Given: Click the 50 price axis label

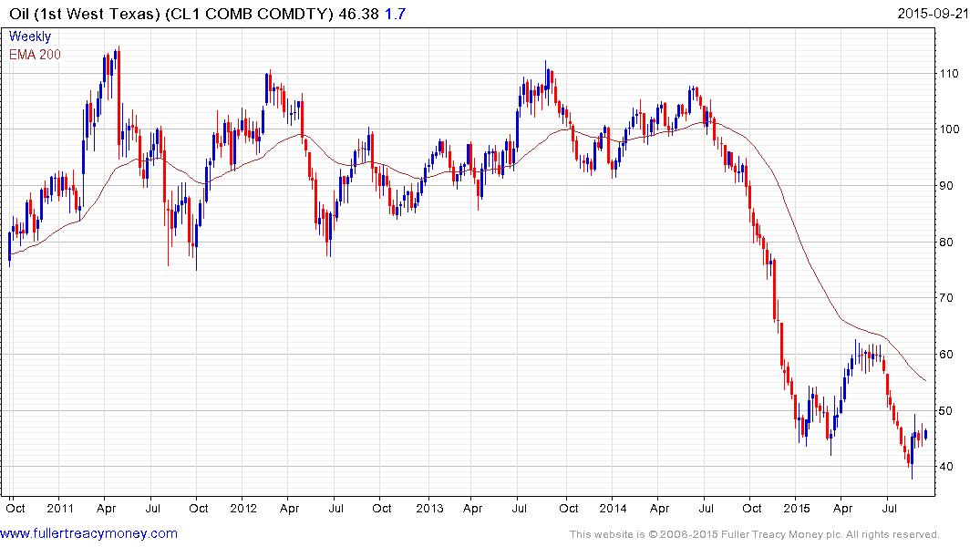Looking at the screenshot, I should pyautogui.click(x=946, y=411).
